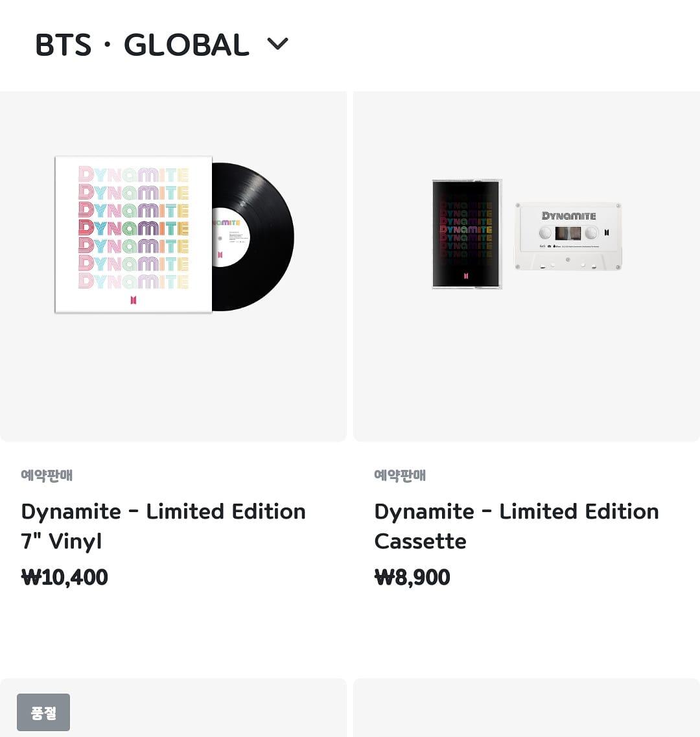Click the Dynamite text on the white cassette
The height and width of the screenshot is (737, 700).
(x=568, y=216)
